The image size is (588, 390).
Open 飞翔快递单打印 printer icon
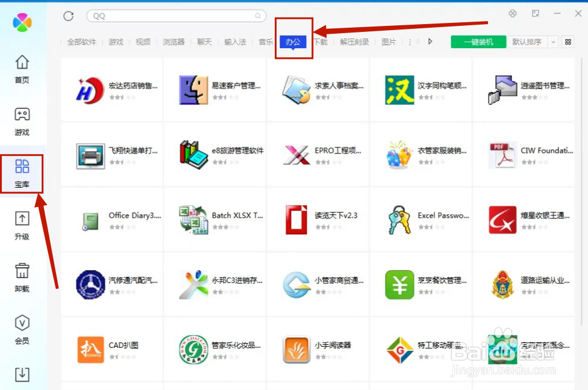pos(90,155)
